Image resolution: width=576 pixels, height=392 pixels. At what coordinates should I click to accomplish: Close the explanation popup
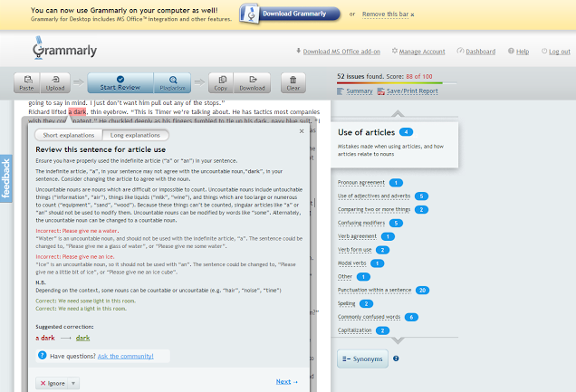pos(302,131)
